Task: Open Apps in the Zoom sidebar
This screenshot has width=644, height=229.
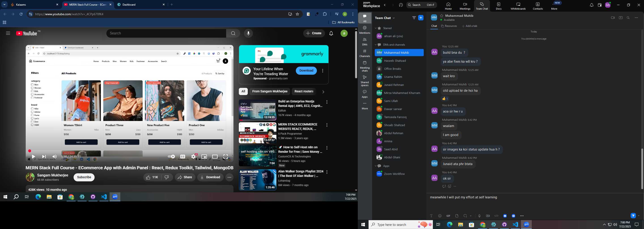Action: coord(365,94)
